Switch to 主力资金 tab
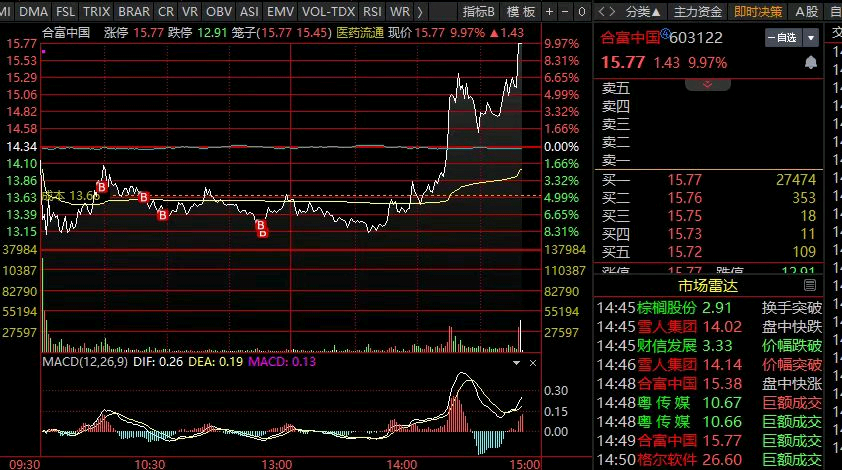The image size is (842, 470). (x=698, y=11)
